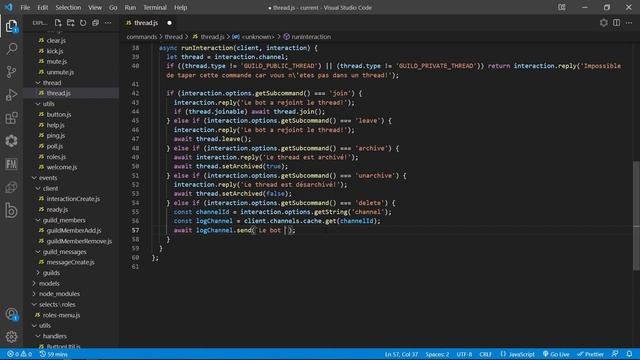Open the Search view icon
The width and height of the screenshot is (640, 360).
[11, 49]
